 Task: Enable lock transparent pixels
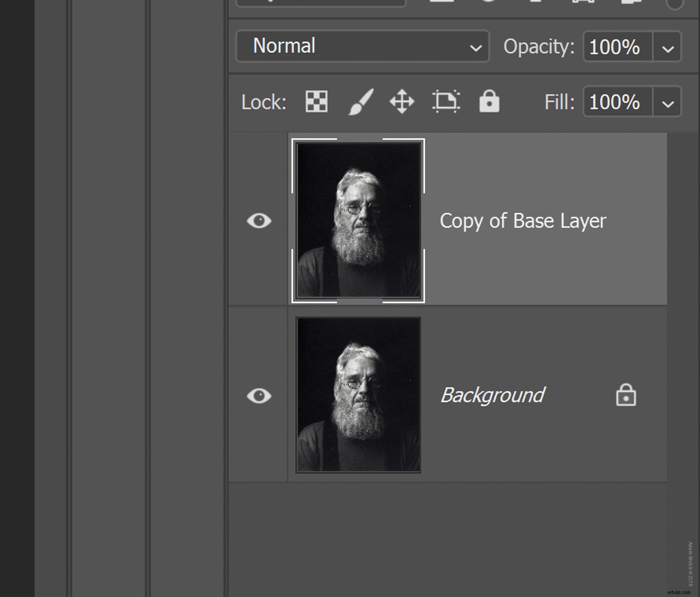[x=316, y=102]
